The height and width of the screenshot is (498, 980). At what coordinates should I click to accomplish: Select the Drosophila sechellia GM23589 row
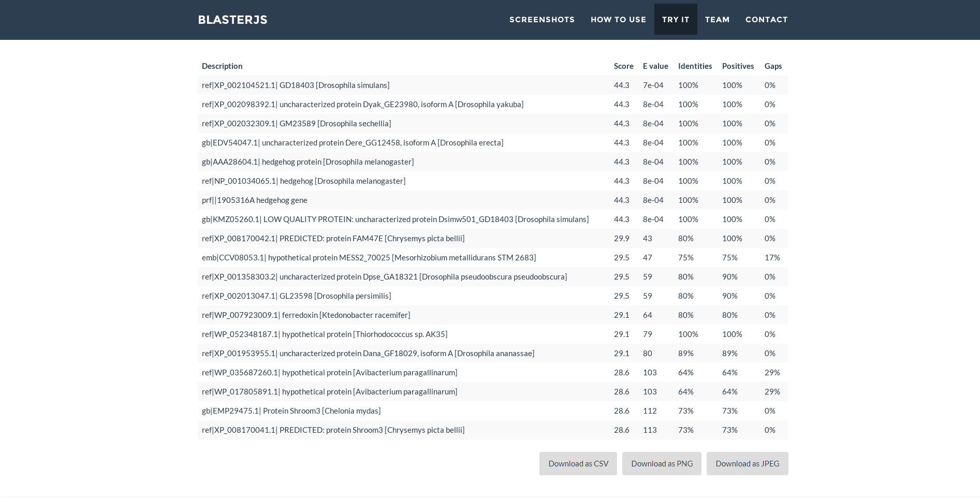pyautogui.click(x=296, y=124)
